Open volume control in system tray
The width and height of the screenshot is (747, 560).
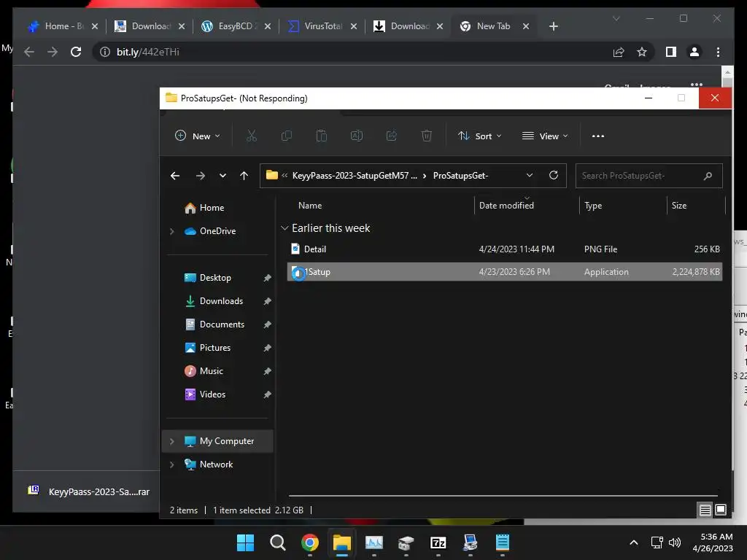[675, 542]
